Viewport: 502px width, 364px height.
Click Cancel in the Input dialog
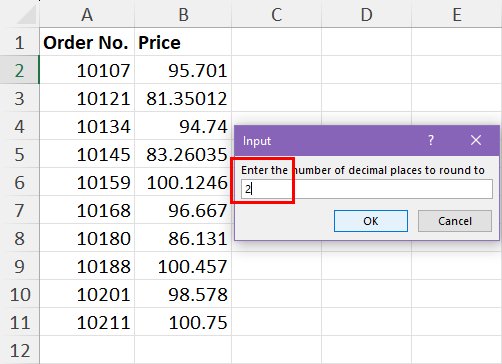(x=455, y=221)
